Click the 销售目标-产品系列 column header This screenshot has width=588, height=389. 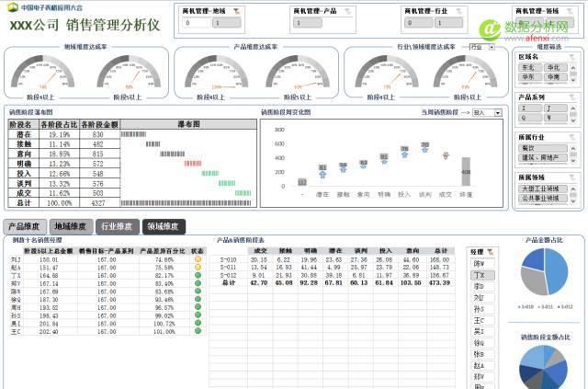point(107,251)
